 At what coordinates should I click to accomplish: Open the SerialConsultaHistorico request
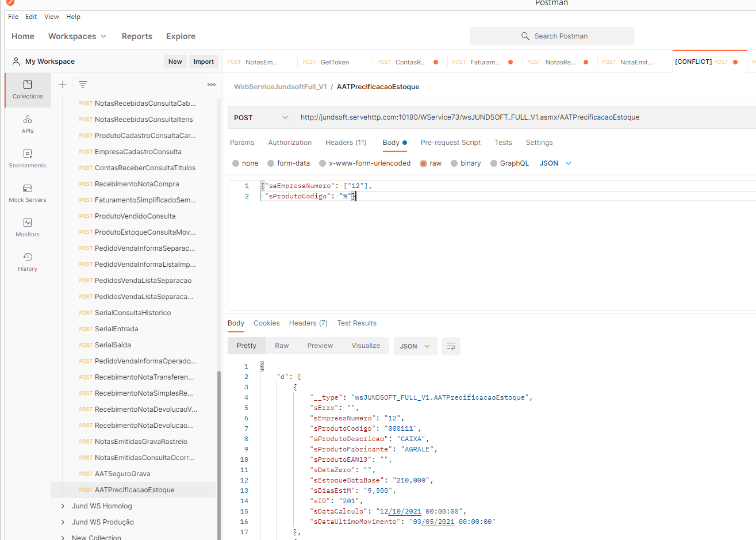tap(133, 313)
